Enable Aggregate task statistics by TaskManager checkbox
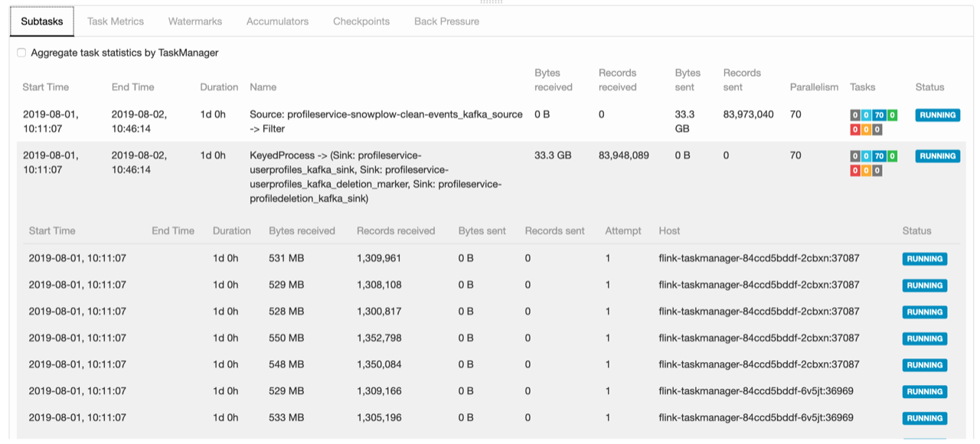This screenshot has width=980, height=444. [21, 53]
